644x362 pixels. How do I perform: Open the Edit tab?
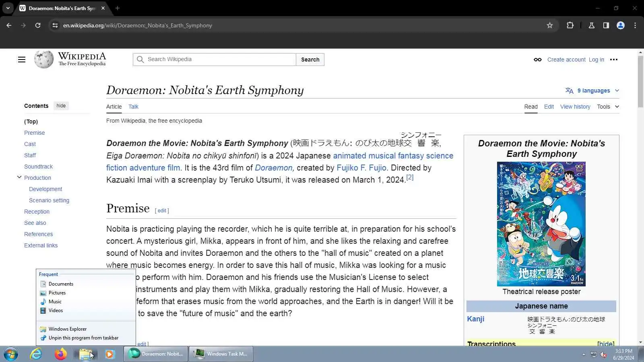(549, 107)
